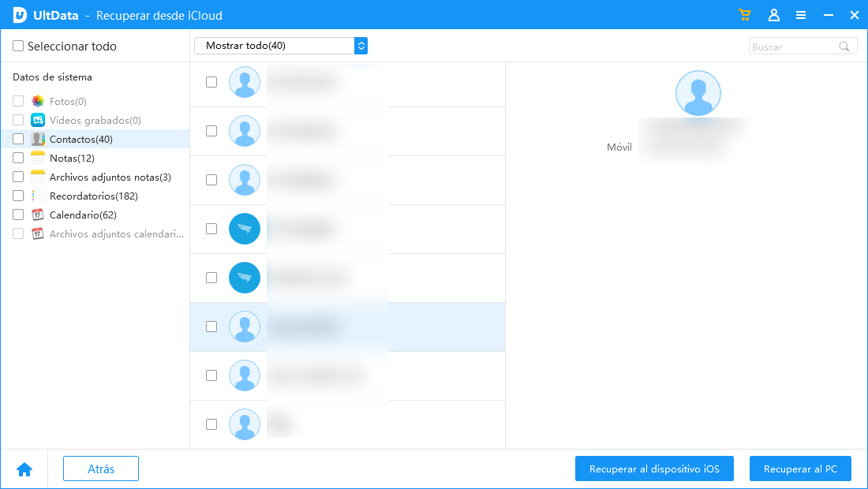Screen dimensions: 868x489
Task: Click avatar of highlighted contact row
Action: point(245,327)
